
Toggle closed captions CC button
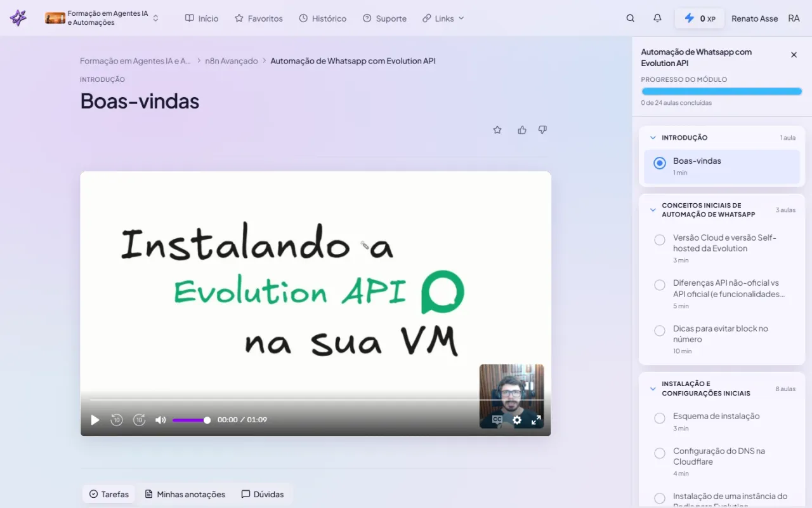coord(497,420)
